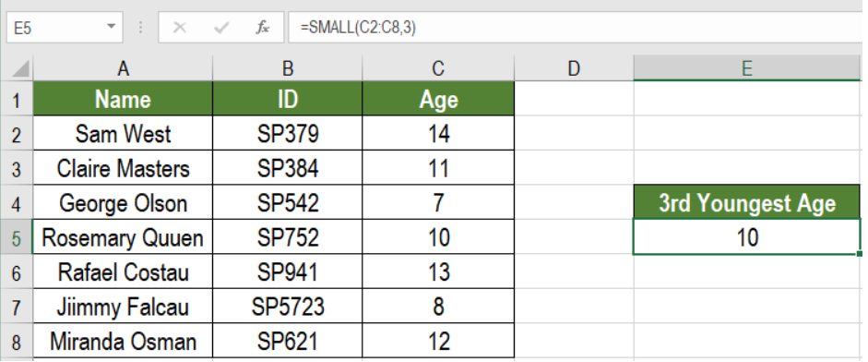Select Sam West's age cell 14
This screenshot has width=868, height=362.
pos(438,134)
